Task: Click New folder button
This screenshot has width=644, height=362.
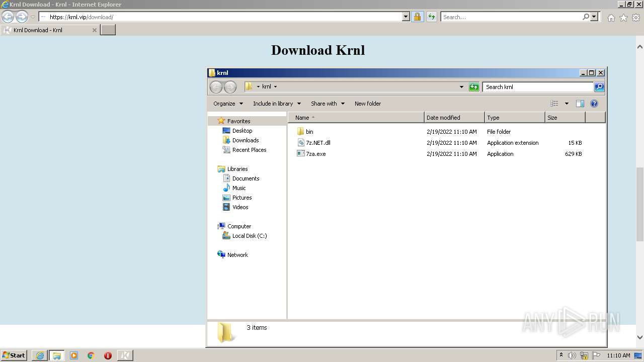Action: click(x=368, y=104)
